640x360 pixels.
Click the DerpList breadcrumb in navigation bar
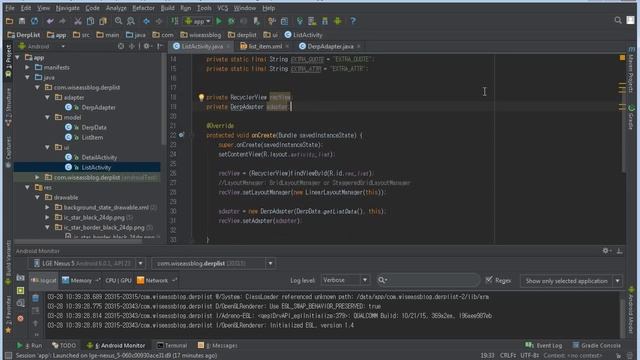tap(24, 35)
